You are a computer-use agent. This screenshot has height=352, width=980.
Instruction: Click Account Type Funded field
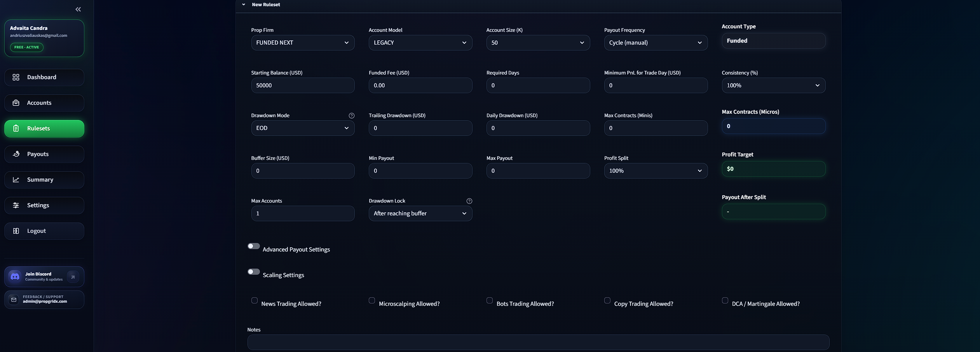tap(774, 41)
